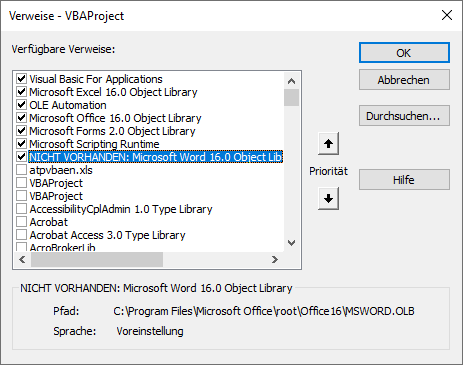Select Microsoft Forms 2.0 Object Library row
463x365 pixels.
point(112,131)
